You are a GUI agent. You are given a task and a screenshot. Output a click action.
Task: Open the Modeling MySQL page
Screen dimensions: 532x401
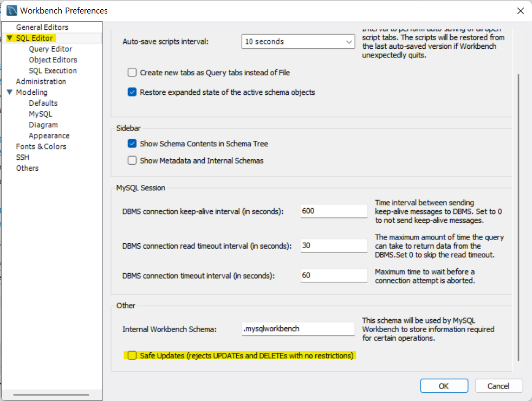[x=41, y=114]
